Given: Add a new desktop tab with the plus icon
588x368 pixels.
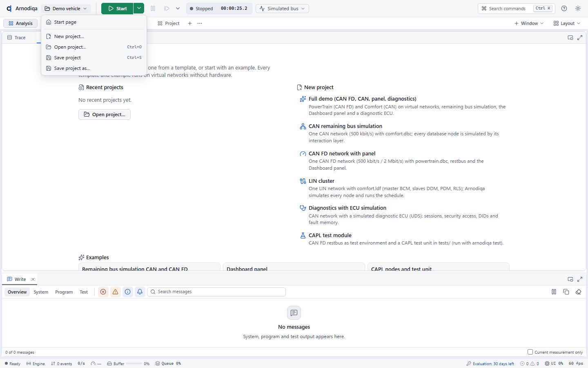Looking at the screenshot, I should click(190, 23).
